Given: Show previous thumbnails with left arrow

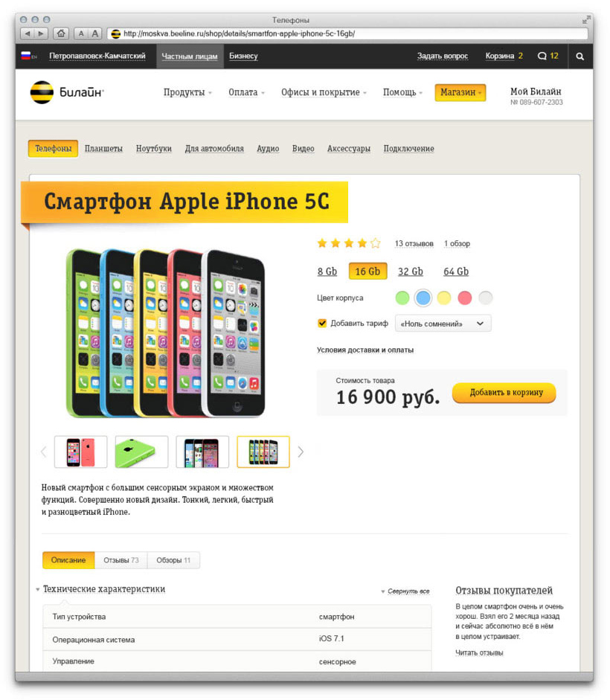Looking at the screenshot, I should pos(44,452).
